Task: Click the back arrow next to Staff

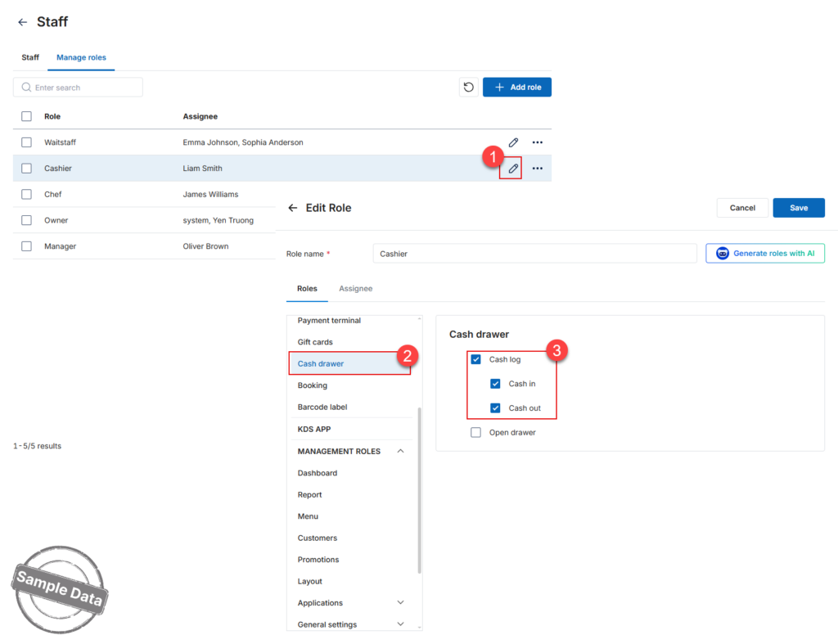Action: (22, 22)
